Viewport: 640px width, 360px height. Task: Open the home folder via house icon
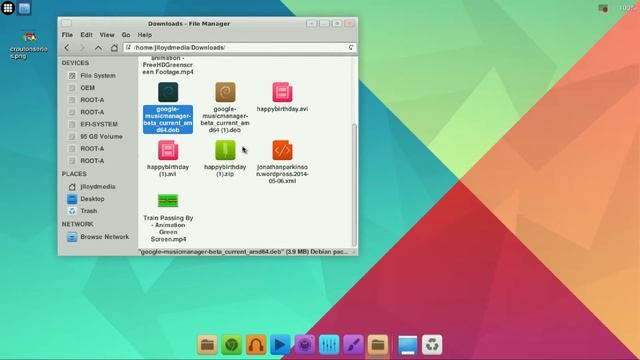point(114,48)
